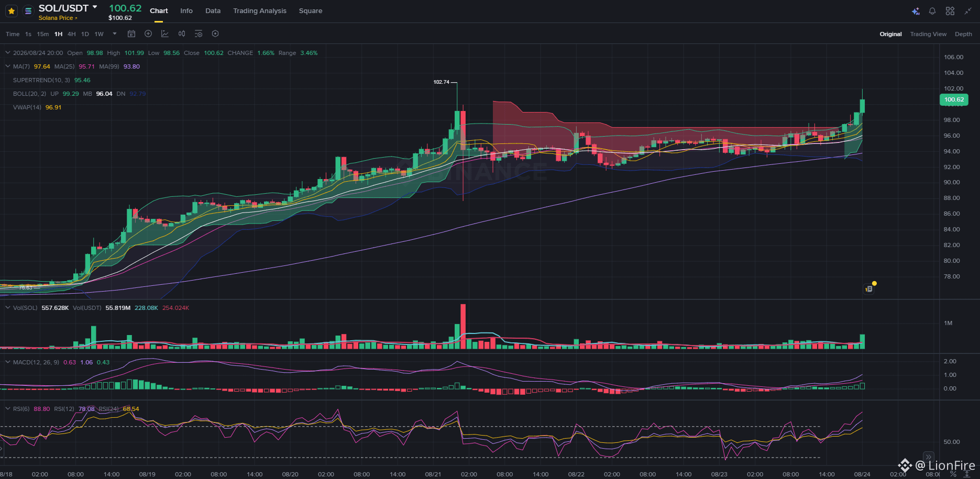
Task: Toggle the favorite star for SOL/USDT
Action: point(12,11)
